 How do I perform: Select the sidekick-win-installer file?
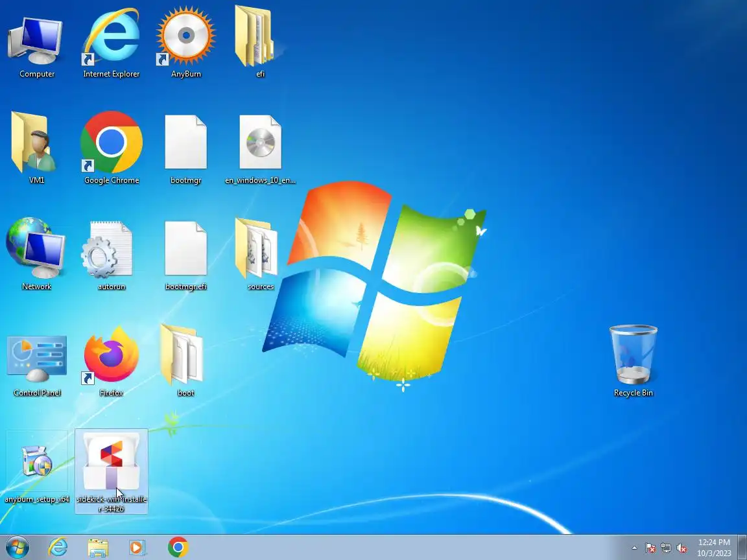[x=112, y=471]
